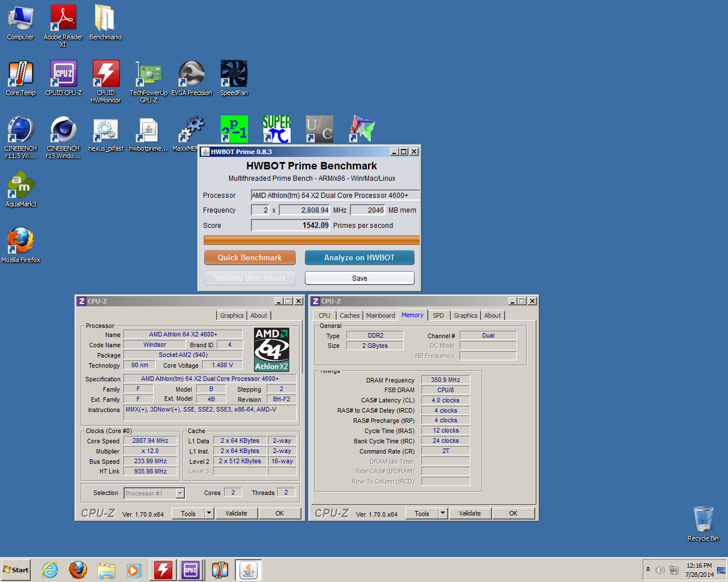
Task: Switch to CPU tab in right CPU-Z window
Action: point(324,315)
